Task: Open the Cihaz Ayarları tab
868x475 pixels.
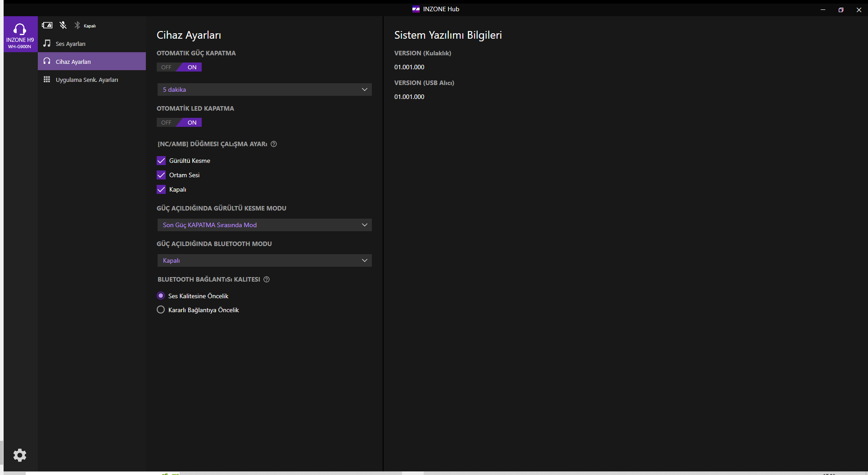Action: point(92,62)
